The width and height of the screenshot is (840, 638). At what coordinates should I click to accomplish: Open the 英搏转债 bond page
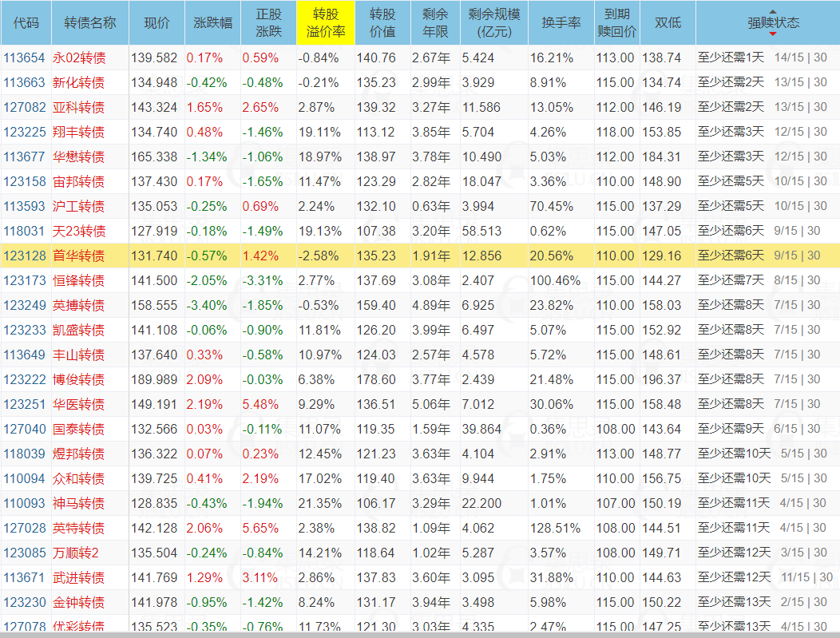[x=78, y=305]
